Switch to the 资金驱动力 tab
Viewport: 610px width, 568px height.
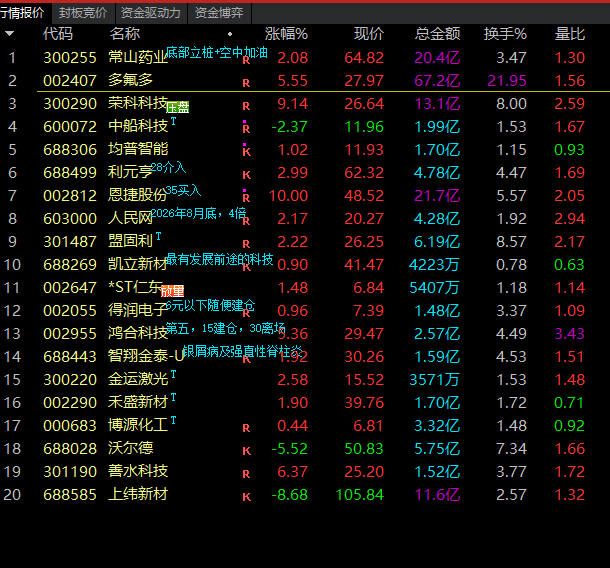(151, 13)
